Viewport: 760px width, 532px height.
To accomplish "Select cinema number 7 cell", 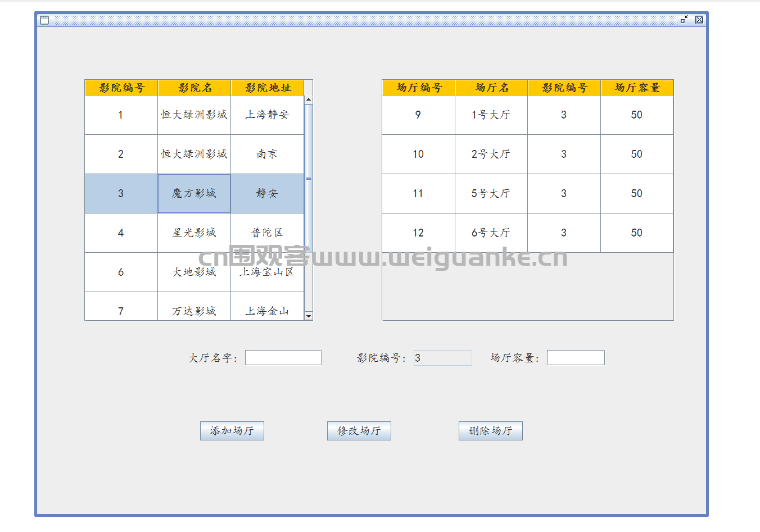I will [x=121, y=306].
